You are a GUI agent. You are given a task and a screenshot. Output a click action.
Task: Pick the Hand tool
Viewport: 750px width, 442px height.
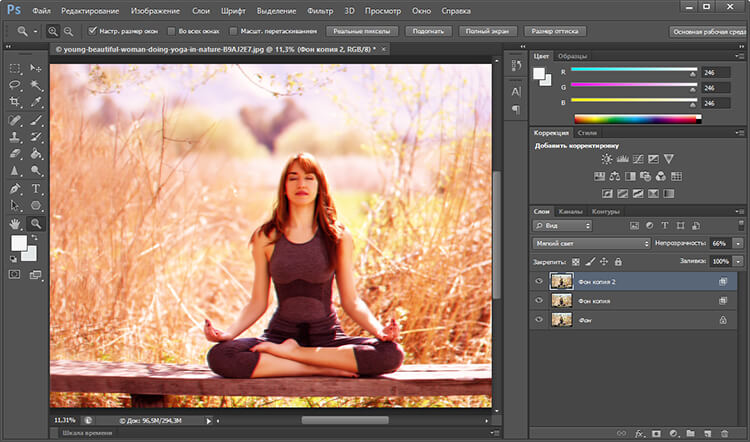click(15, 224)
